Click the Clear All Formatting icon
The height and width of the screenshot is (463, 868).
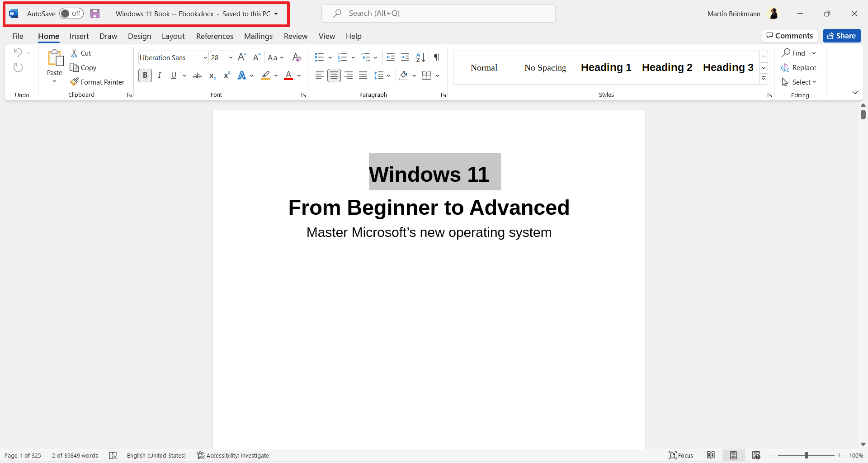[x=297, y=57]
